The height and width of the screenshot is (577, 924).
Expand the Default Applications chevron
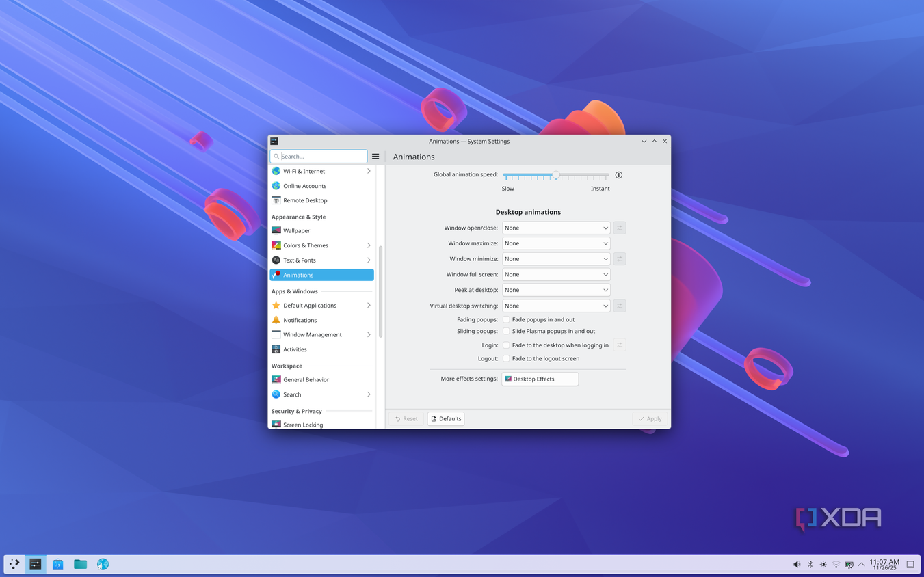coord(369,306)
